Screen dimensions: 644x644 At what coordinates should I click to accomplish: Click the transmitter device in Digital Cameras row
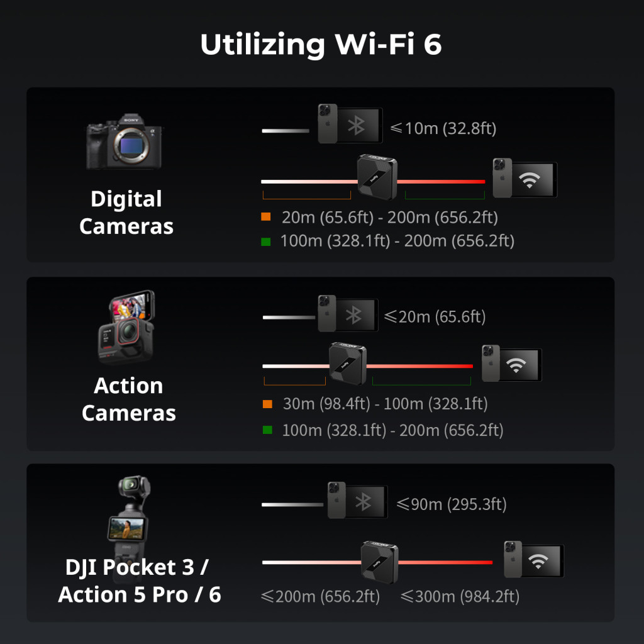(x=377, y=177)
